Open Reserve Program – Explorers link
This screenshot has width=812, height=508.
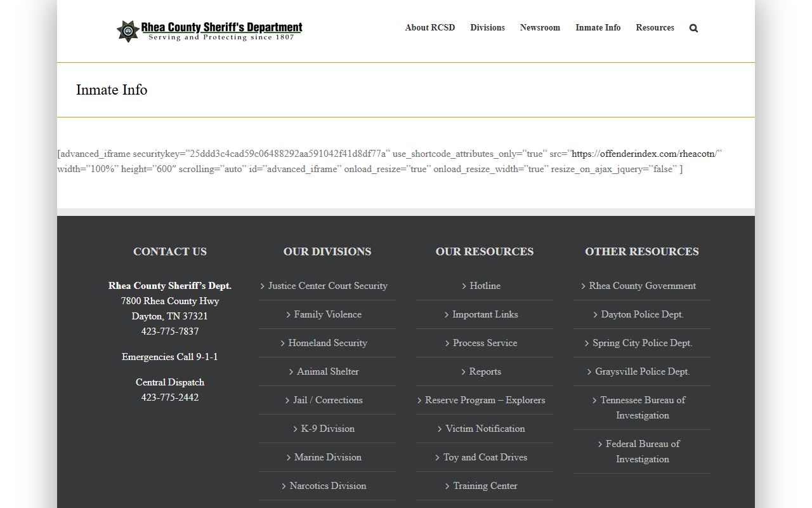click(x=485, y=400)
